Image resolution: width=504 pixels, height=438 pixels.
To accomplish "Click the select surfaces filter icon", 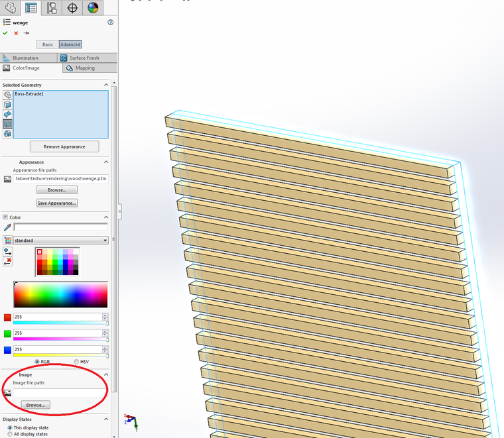I will pyautogui.click(x=8, y=114).
